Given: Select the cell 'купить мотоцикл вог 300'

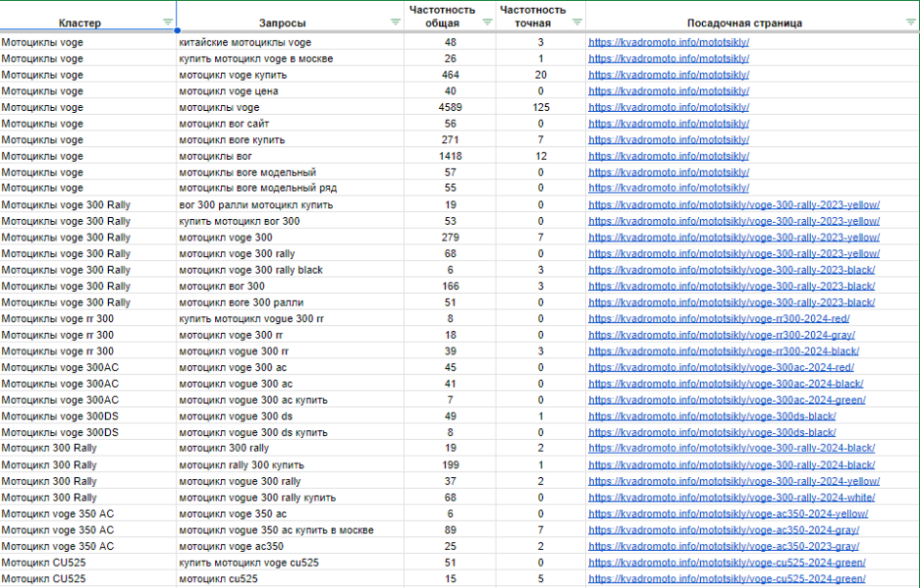Looking at the screenshot, I should 290,221.
